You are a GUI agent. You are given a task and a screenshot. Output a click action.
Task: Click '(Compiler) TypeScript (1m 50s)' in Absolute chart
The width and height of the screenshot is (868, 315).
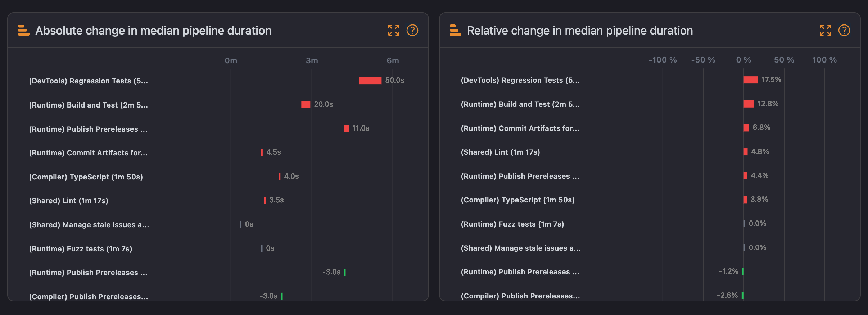[86, 177]
